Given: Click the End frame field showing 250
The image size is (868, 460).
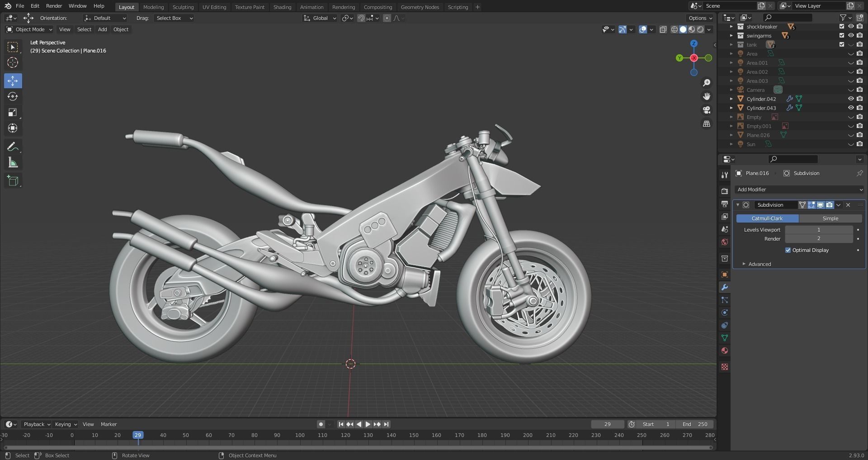Looking at the screenshot, I should click(695, 424).
